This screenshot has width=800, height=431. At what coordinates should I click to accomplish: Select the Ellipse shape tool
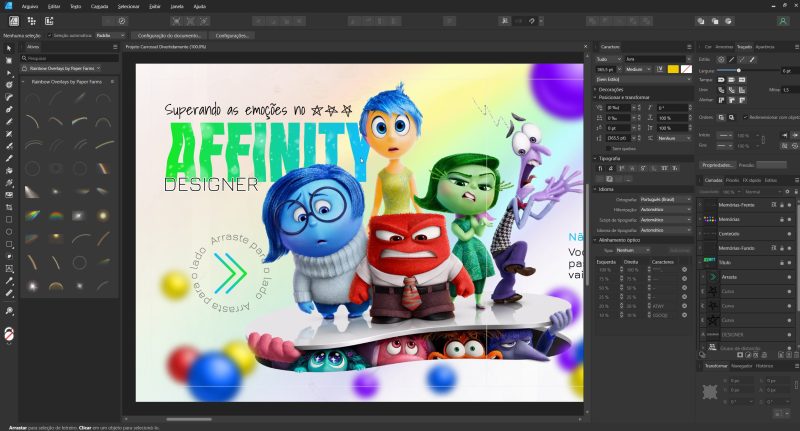(9, 232)
